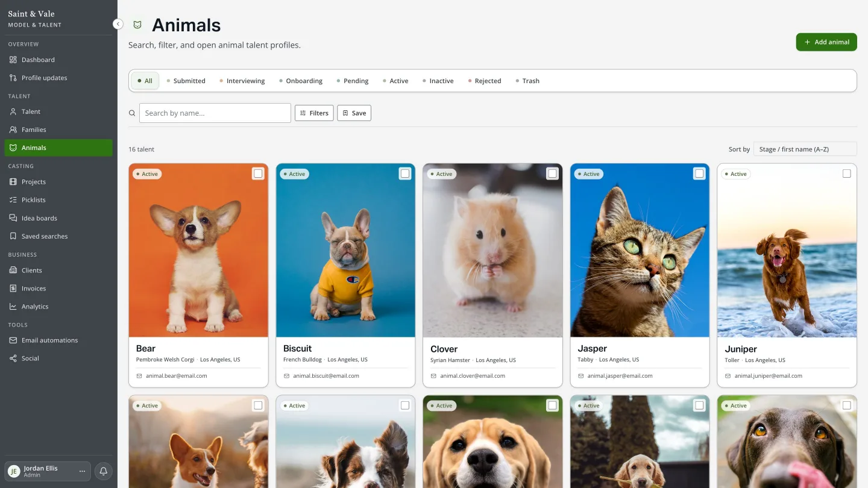Open Email automations

pyautogui.click(x=58, y=340)
